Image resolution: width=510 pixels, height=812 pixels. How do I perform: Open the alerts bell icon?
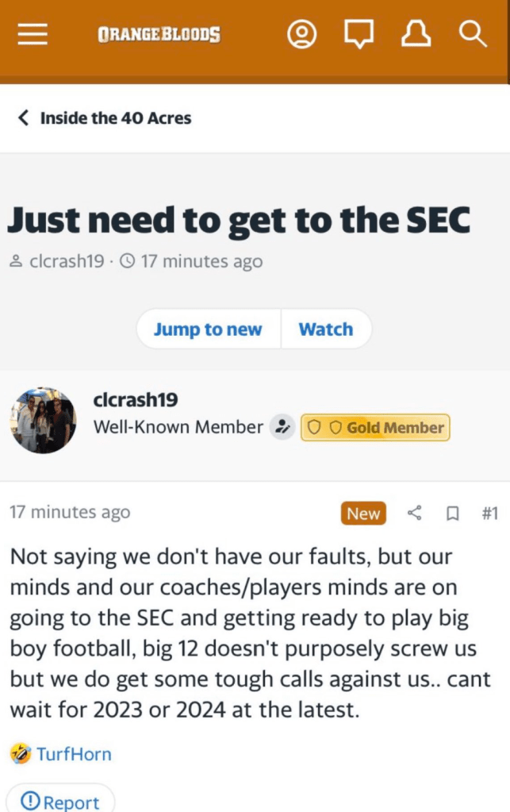417,34
